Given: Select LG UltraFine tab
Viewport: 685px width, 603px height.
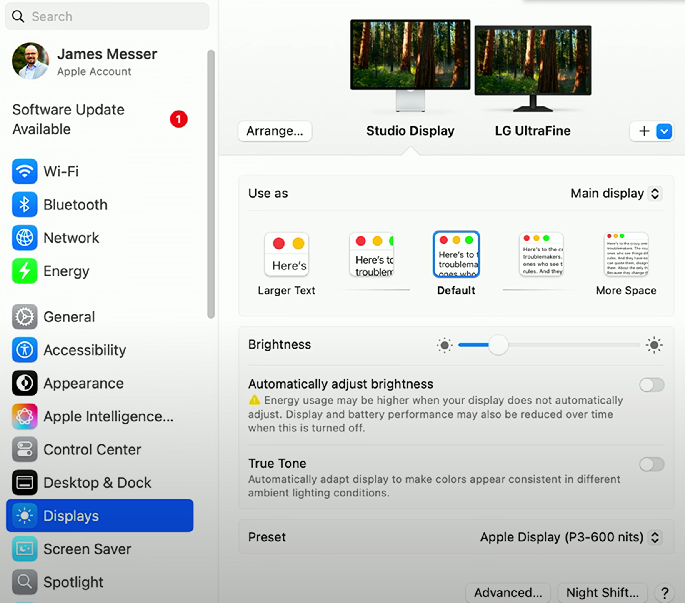Looking at the screenshot, I should [533, 131].
